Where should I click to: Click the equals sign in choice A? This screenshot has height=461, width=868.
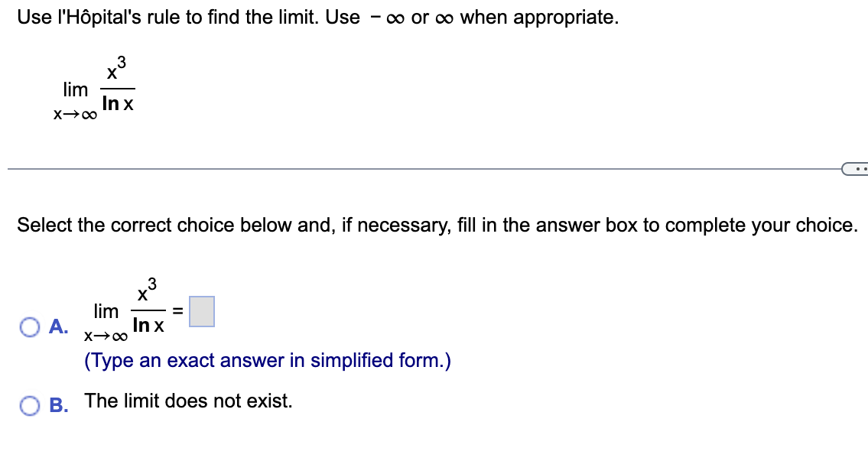[177, 311]
